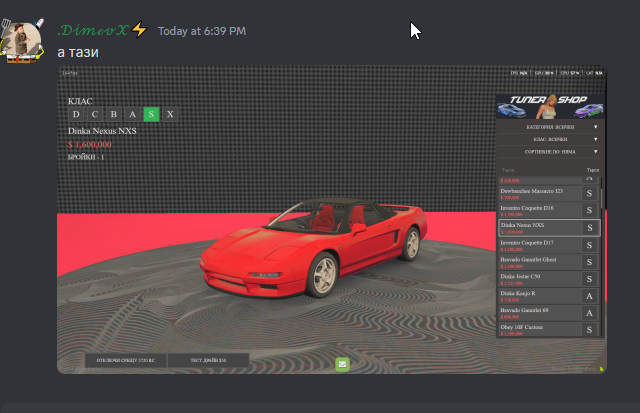
Task: Select Invetero Coquette D17 in list
Action: coord(549,245)
